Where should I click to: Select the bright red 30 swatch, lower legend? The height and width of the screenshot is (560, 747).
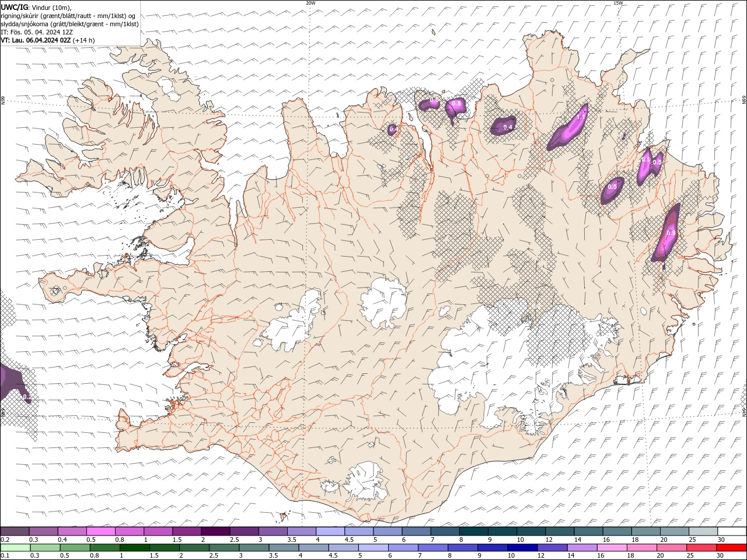pos(732,548)
